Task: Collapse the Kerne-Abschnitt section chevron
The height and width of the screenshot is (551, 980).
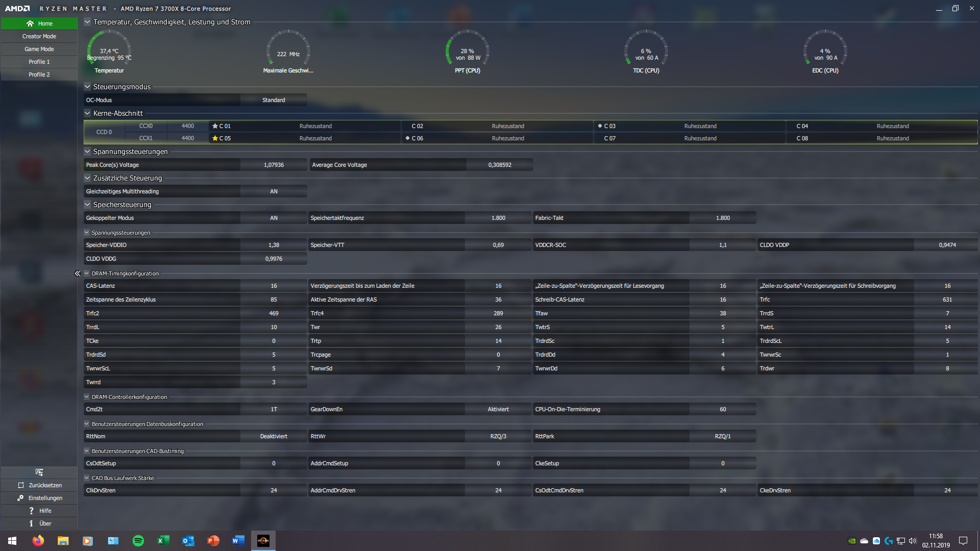Action: pyautogui.click(x=87, y=113)
